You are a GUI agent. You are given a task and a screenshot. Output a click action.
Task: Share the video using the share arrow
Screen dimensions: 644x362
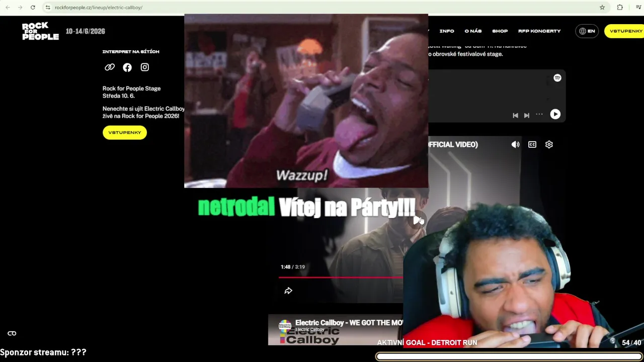[288, 291]
